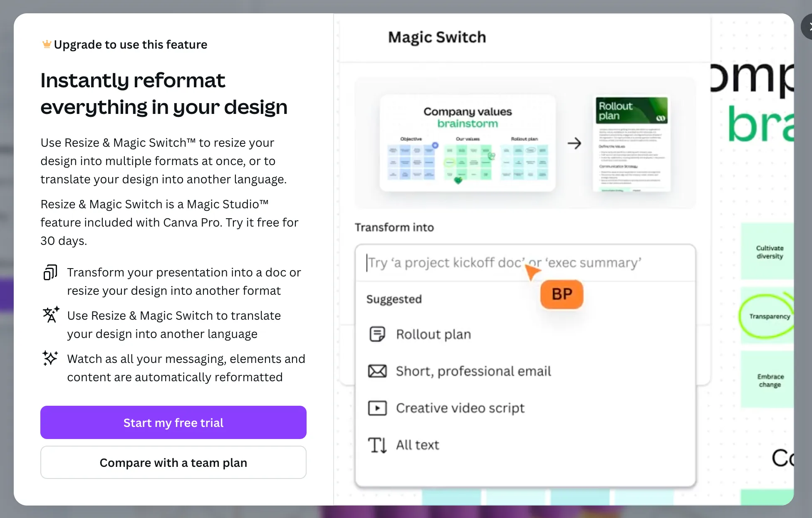
Task: Click the Company values brainstorm thumbnail
Action: click(x=468, y=143)
